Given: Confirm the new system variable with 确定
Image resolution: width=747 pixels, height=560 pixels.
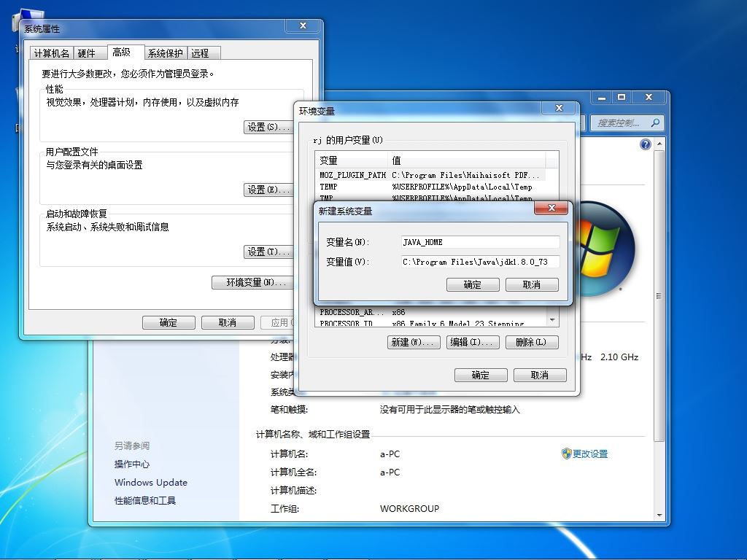Looking at the screenshot, I should (x=473, y=285).
